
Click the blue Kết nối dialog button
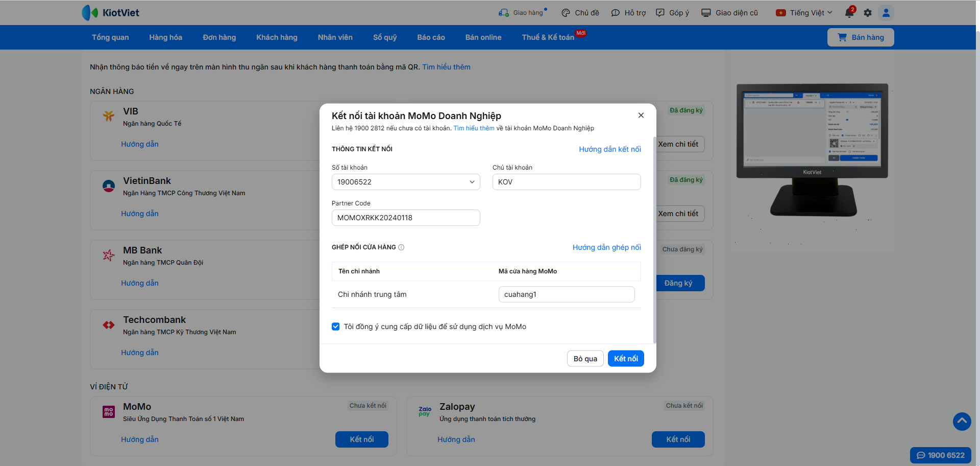626,359
